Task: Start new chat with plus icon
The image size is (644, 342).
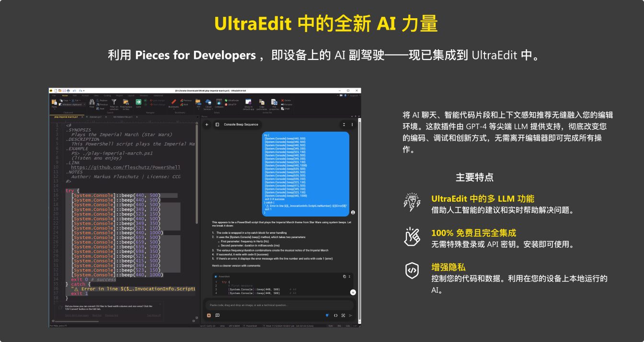Action: 207,125
